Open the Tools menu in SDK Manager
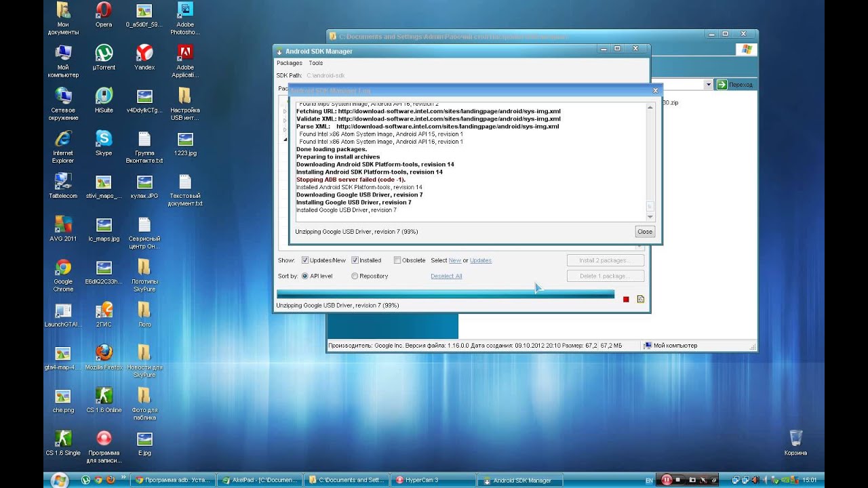The width and height of the screenshot is (868, 488). (316, 63)
